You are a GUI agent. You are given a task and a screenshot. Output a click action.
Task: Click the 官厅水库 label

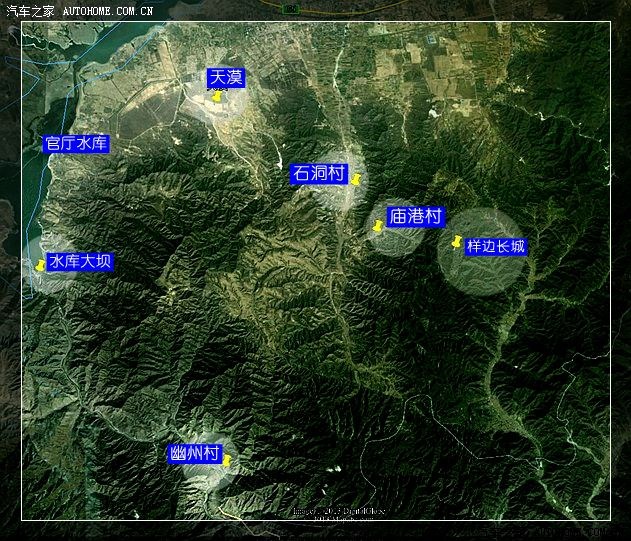(76, 144)
